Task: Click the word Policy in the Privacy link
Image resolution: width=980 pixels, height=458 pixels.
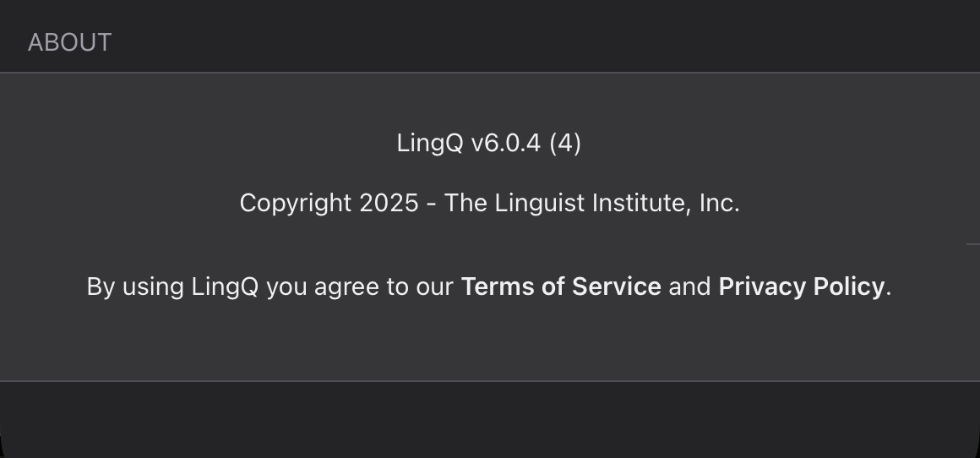Action: click(x=848, y=286)
